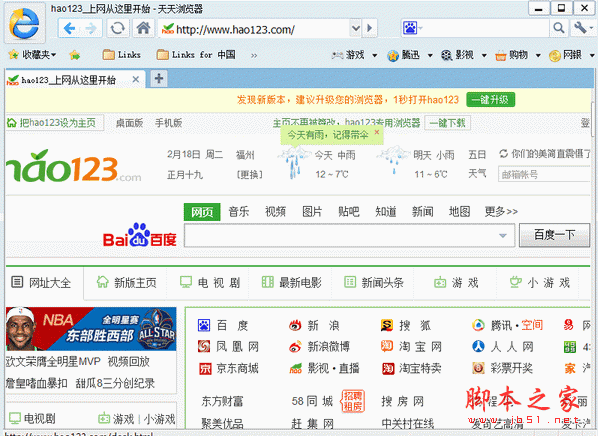Open the Links for 中国 folder

[x=196, y=55]
